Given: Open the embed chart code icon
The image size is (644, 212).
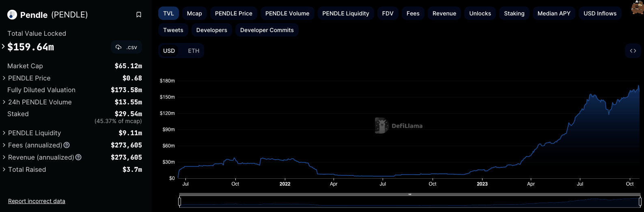Looking at the screenshot, I should (633, 51).
